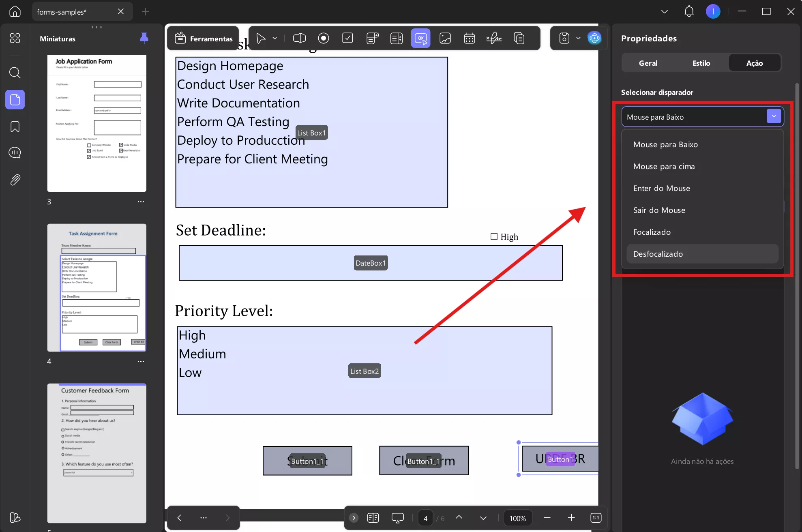
Task: Select List Box2 priority field
Action: tap(365, 371)
